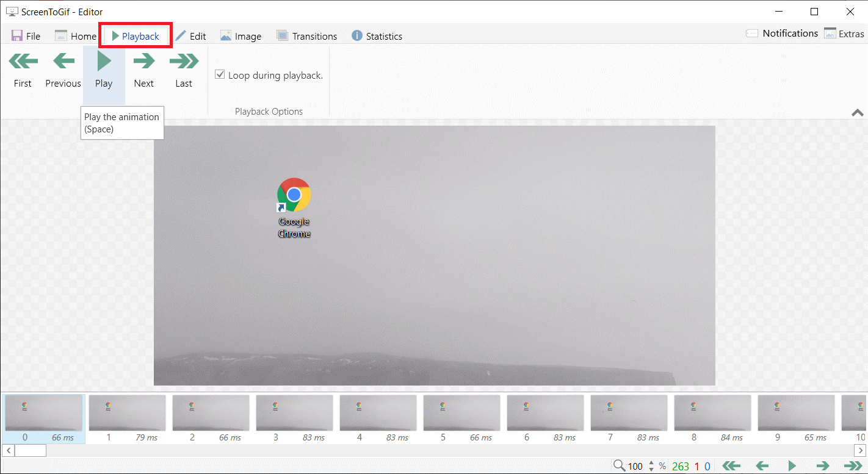Collapse the ribbon with chevron arrow
This screenshot has width=868, height=474.
click(x=858, y=113)
